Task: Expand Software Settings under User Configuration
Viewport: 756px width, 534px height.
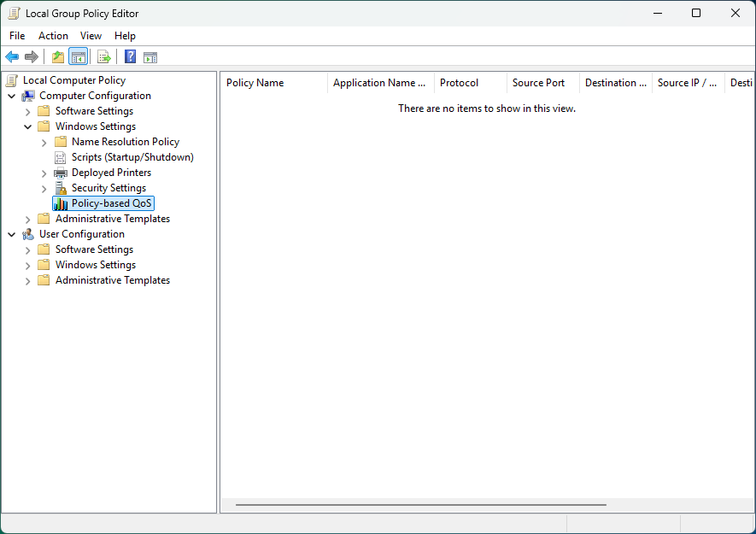Action: [x=28, y=250]
